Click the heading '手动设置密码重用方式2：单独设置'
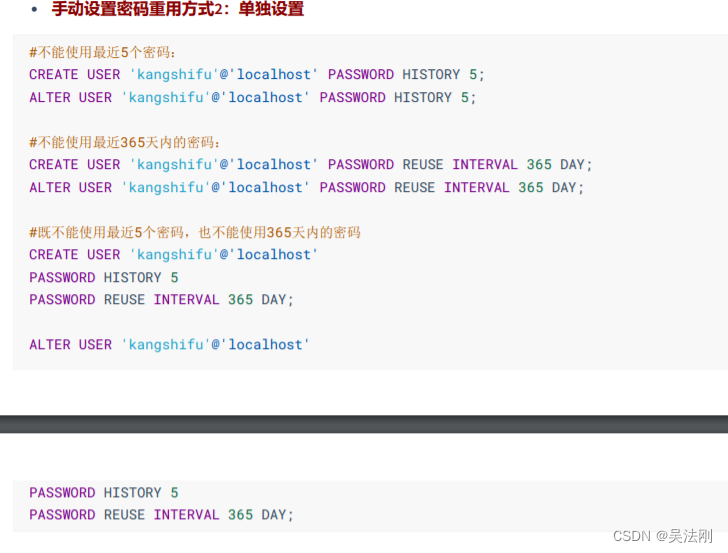The width and height of the screenshot is (728, 553). click(x=178, y=9)
